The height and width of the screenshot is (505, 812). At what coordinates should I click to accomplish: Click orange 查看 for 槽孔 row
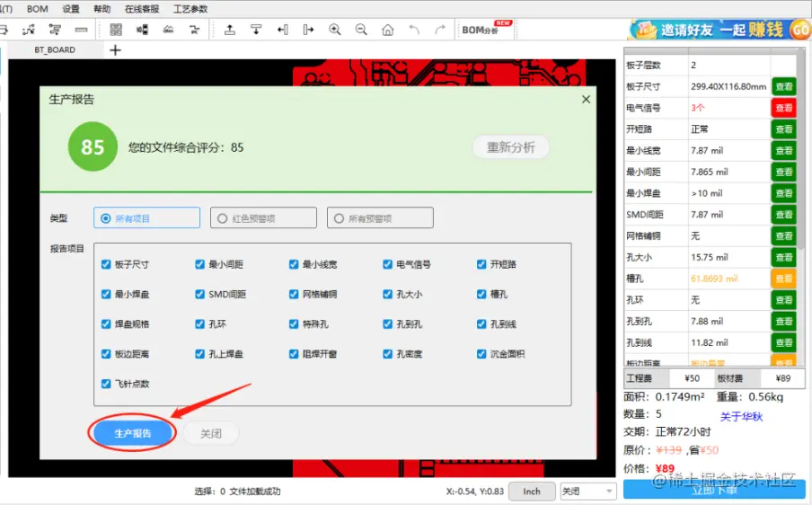click(x=784, y=279)
